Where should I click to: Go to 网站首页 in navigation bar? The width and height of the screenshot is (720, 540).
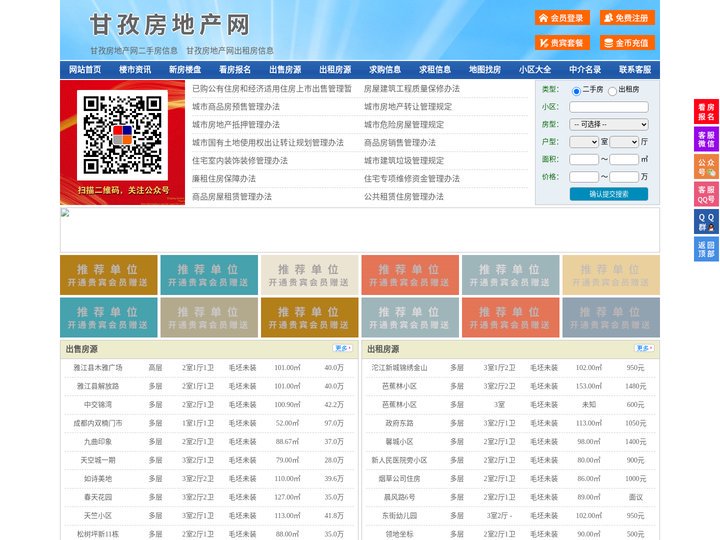click(x=85, y=70)
